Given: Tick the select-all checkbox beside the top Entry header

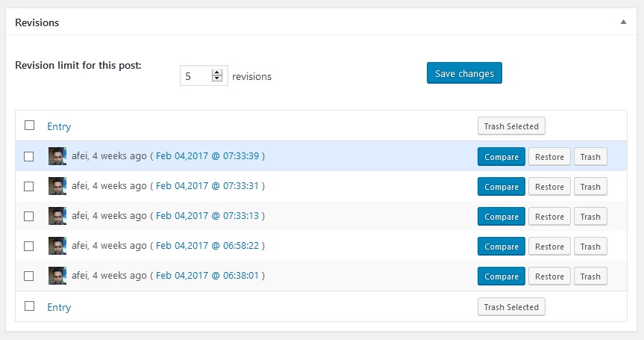Looking at the screenshot, I should click(x=29, y=125).
